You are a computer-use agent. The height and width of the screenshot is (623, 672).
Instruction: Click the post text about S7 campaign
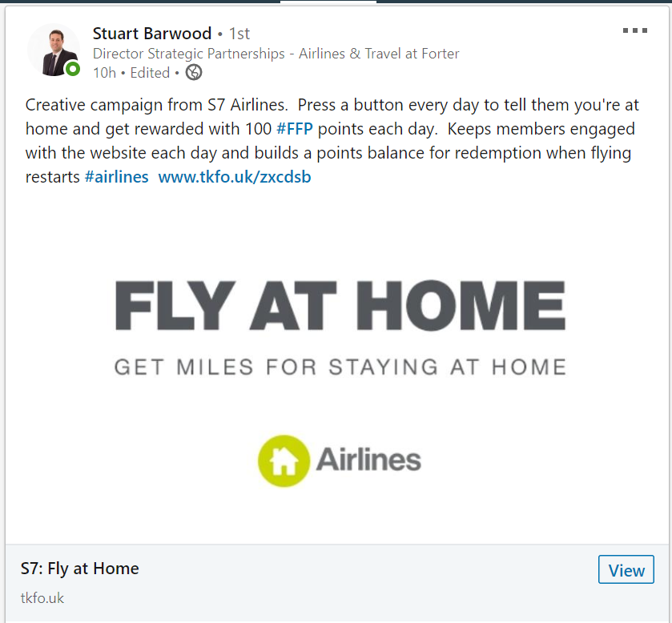[x=328, y=141]
